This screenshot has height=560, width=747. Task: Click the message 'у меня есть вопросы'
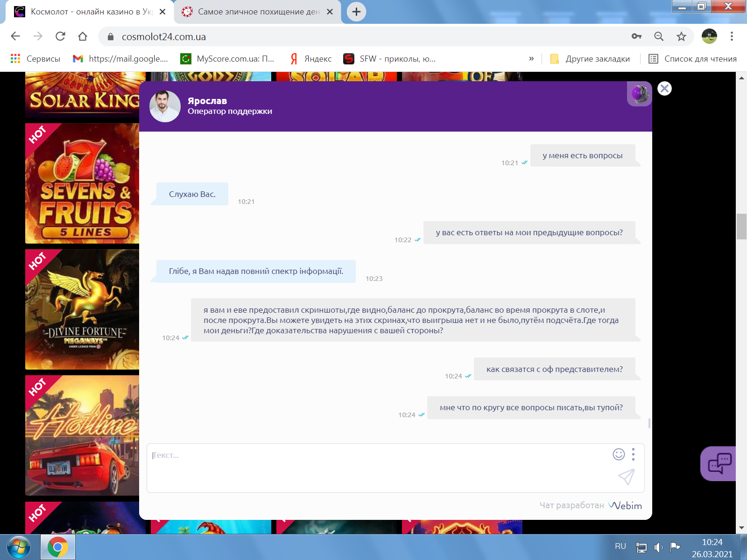coord(583,155)
